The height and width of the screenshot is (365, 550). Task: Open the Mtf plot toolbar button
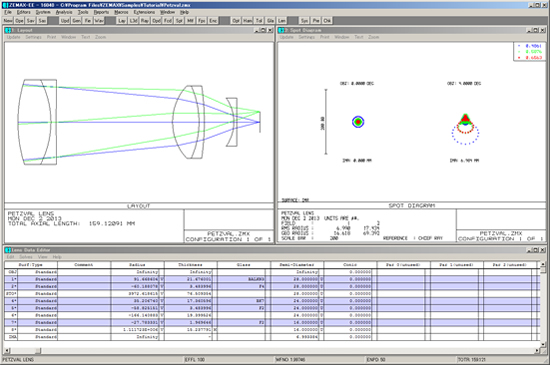pyautogui.click(x=190, y=21)
